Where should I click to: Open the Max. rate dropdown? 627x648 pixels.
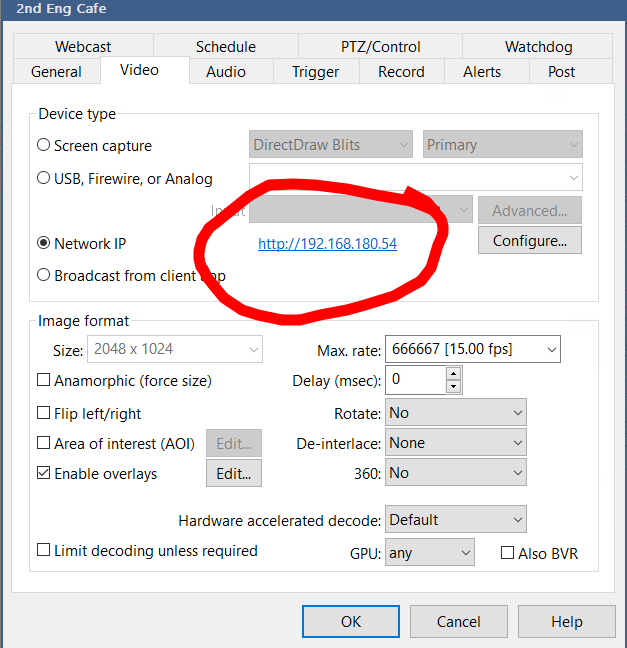(x=472, y=349)
